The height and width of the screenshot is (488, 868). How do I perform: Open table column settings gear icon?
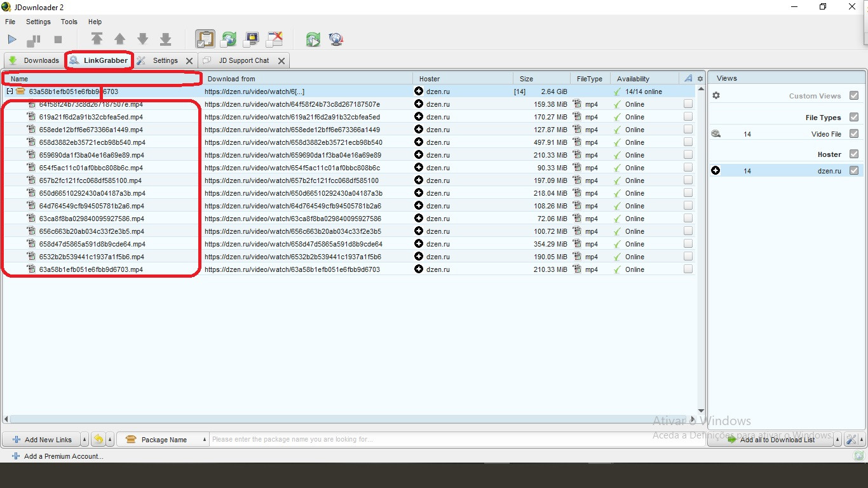[x=700, y=79]
